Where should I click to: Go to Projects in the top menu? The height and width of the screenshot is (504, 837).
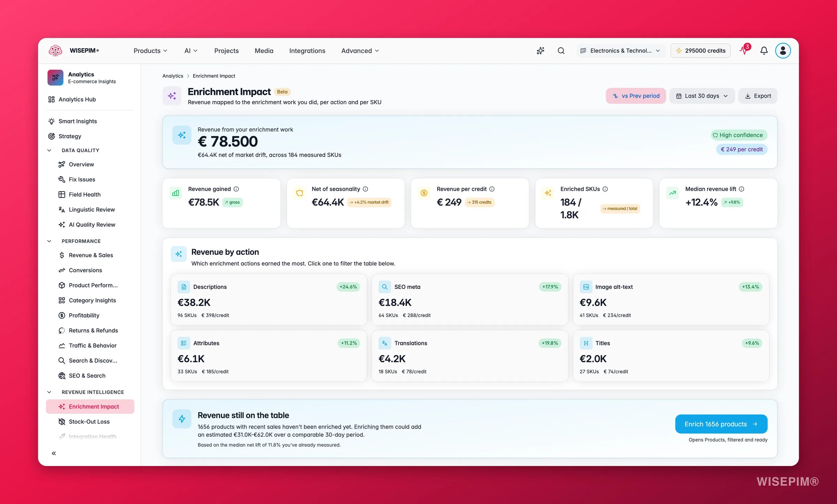pos(226,51)
